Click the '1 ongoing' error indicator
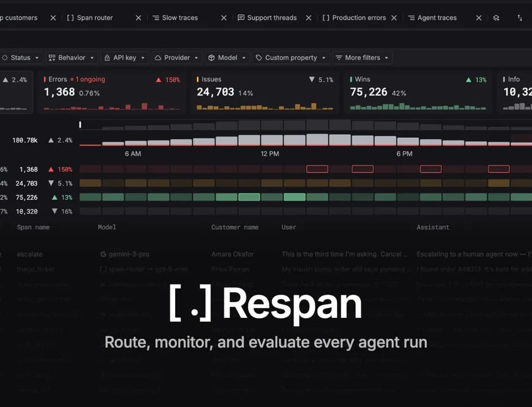The height and width of the screenshot is (407, 532). pos(88,79)
